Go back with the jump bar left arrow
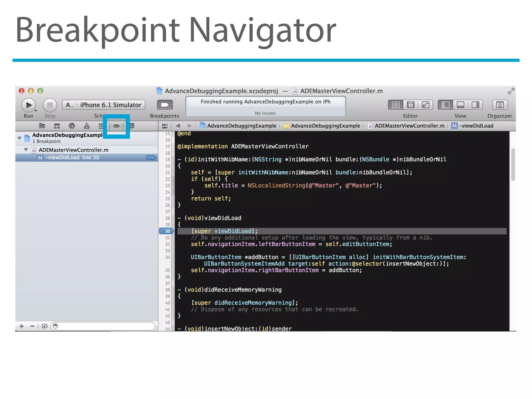Screen dimensions: 532x399 178,126
